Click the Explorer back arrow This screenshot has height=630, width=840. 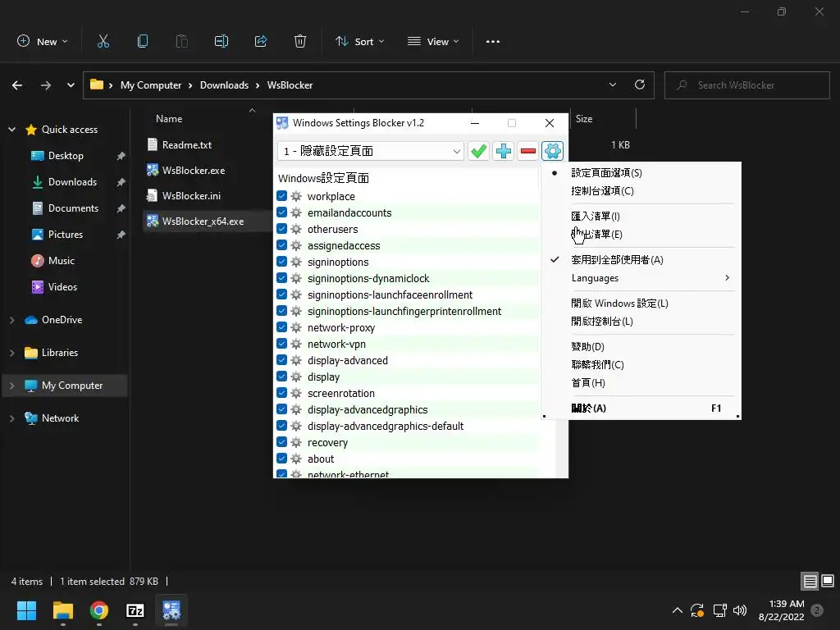click(x=17, y=85)
